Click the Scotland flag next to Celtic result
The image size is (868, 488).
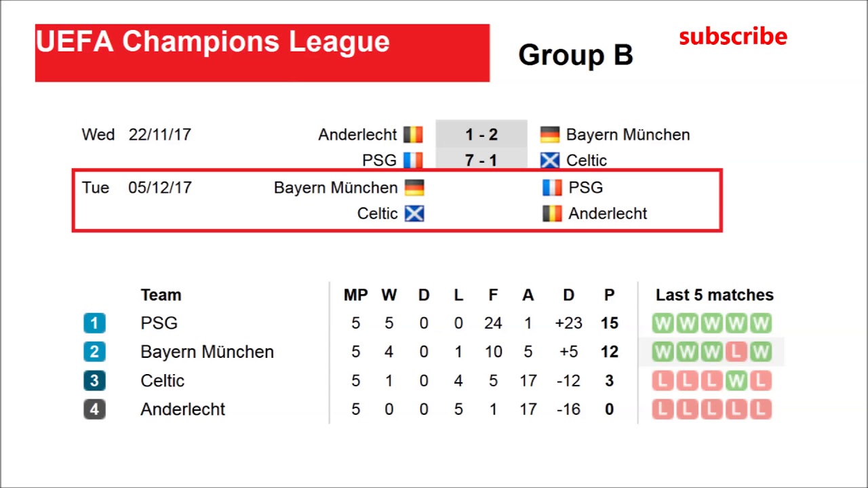click(550, 161)
